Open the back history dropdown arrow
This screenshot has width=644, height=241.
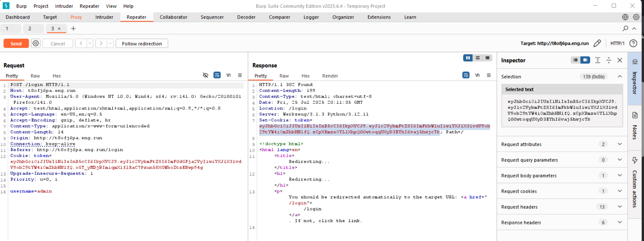[x=90, y=43]
